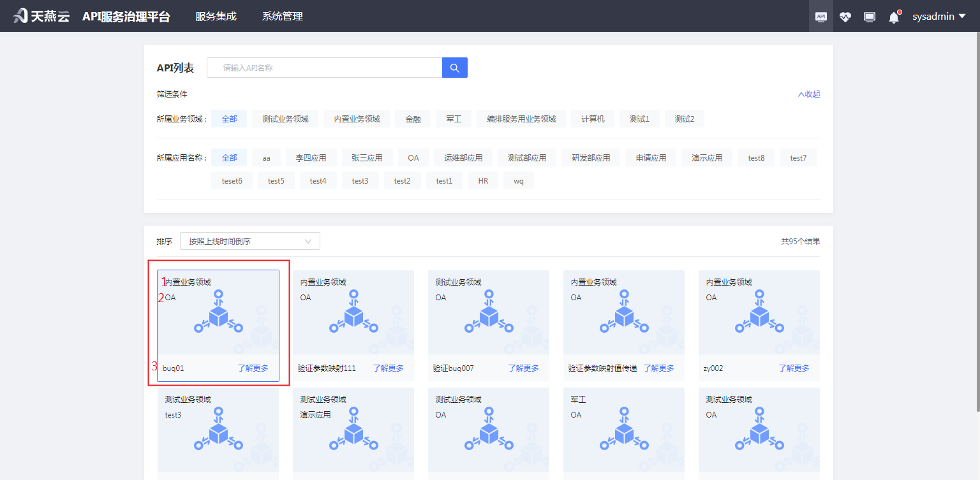Select the 全部 filter chip for applications

coord(228,157)
